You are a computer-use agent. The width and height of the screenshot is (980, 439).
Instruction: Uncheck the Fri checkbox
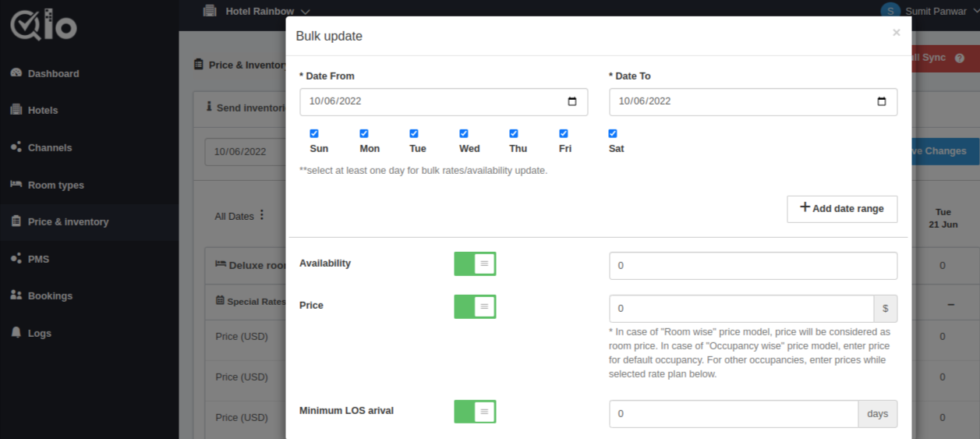pyautogui.click(x=564, y=133)
